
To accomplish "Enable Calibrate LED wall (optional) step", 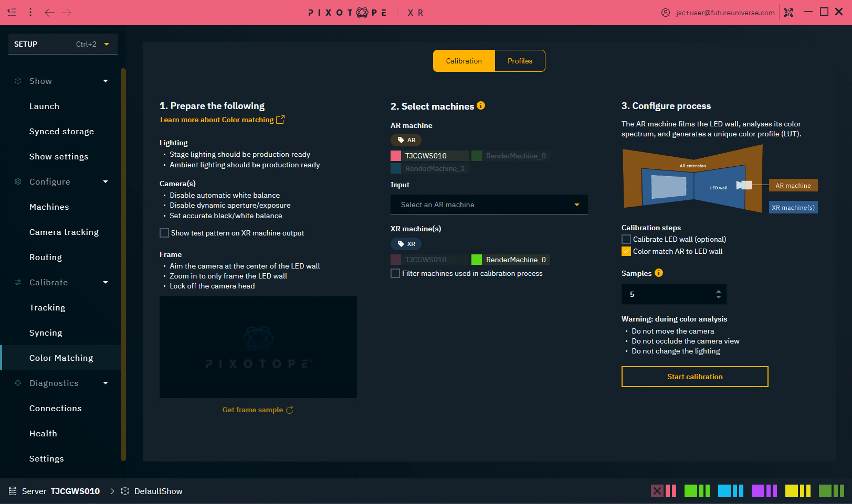I will click(x=626, y=239).
